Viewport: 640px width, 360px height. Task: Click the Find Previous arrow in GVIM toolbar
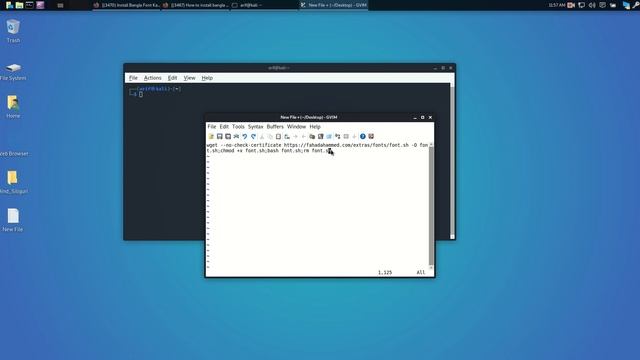click(x=303, y=136)
